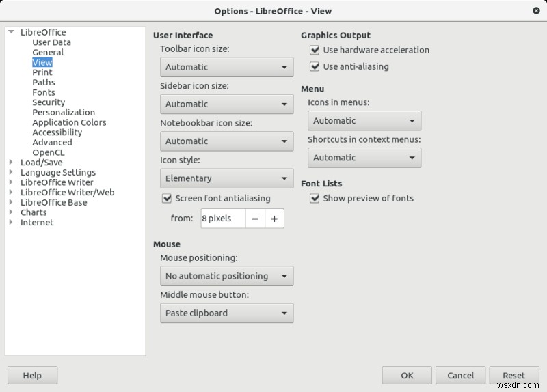Open the Toolbar icon size dropdown
Viewport: 547px width, 392px height.
227,67
